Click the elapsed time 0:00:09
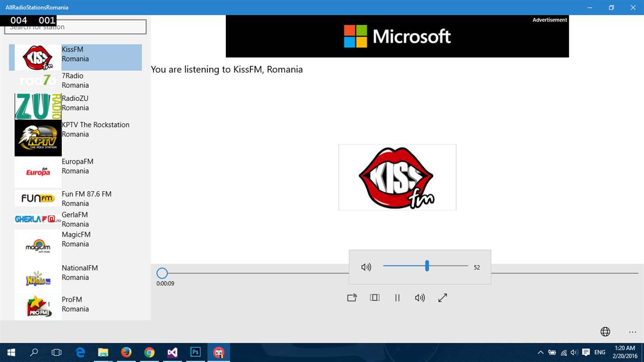 click(x=165, y=283)
